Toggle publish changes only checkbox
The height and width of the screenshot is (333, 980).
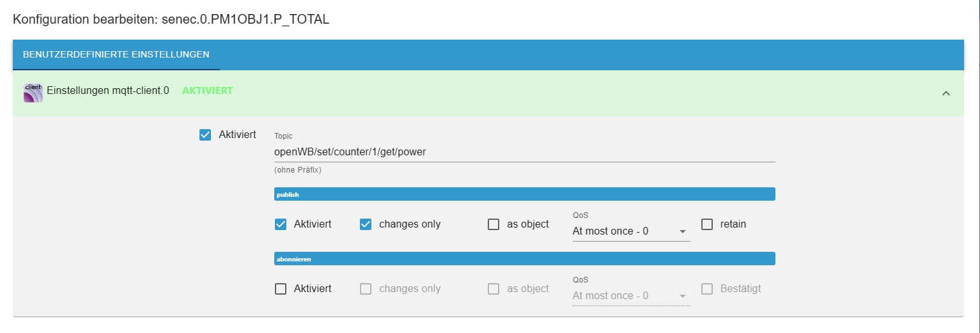(x=366, y=224)
